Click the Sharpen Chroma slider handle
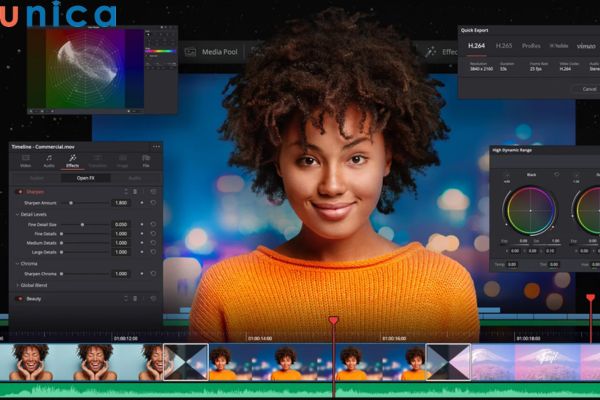600x400 pixels. [x=61, y=274]
